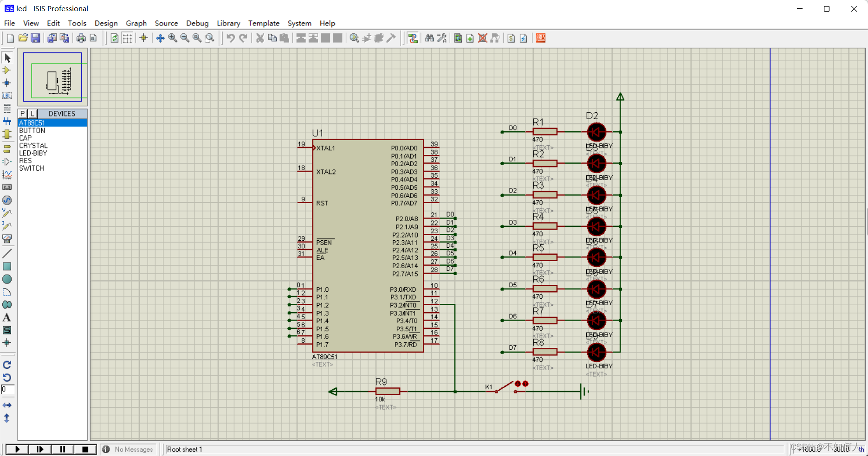Select Junction dot mode
The image size is (868, 456).
[x=7, y=83]
